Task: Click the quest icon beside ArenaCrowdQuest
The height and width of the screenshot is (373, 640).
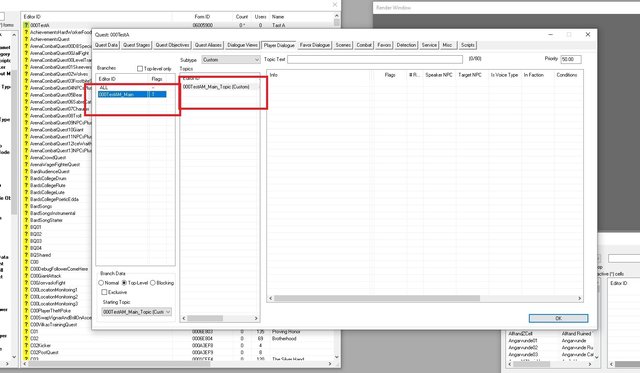Action: click(x=26, y=158)
